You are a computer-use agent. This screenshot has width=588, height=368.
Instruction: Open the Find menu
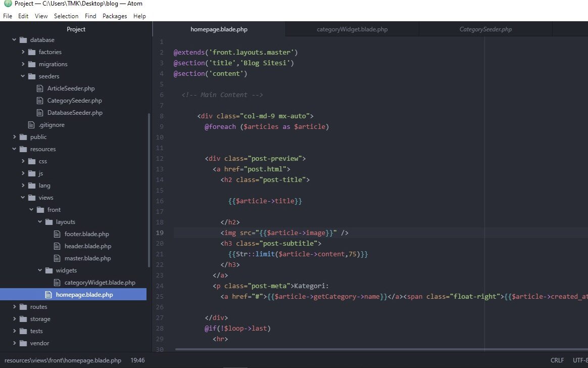tap(90, 16)
